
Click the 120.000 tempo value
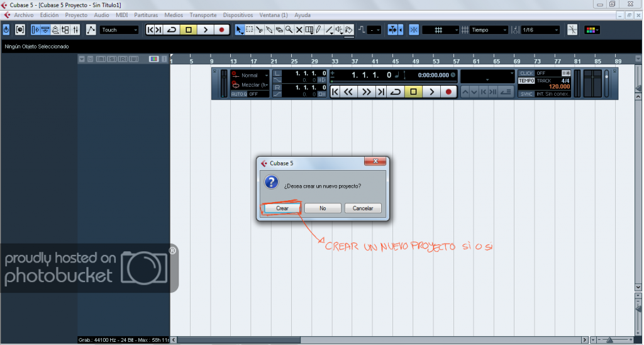[x=559, y=87]
